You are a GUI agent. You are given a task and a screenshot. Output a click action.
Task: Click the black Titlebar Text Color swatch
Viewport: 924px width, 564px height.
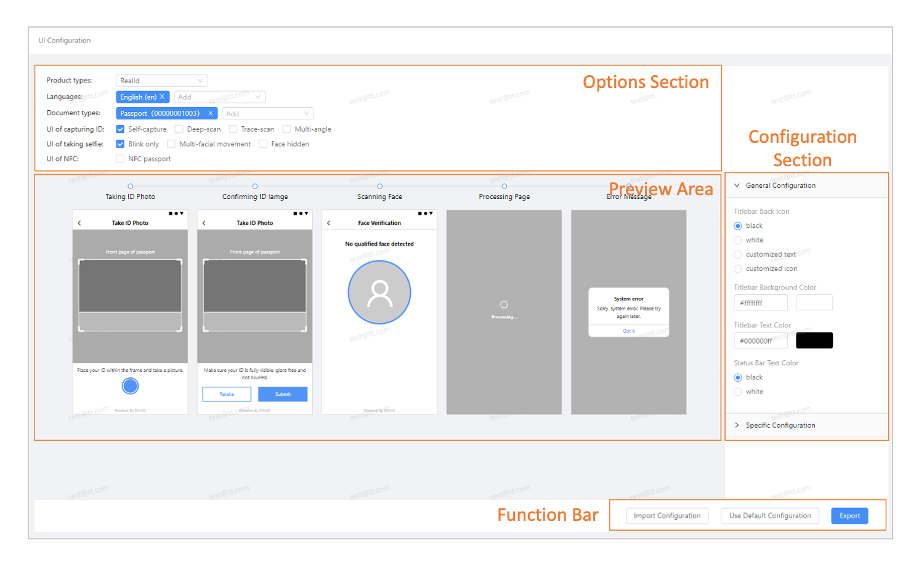click(814, 340)
